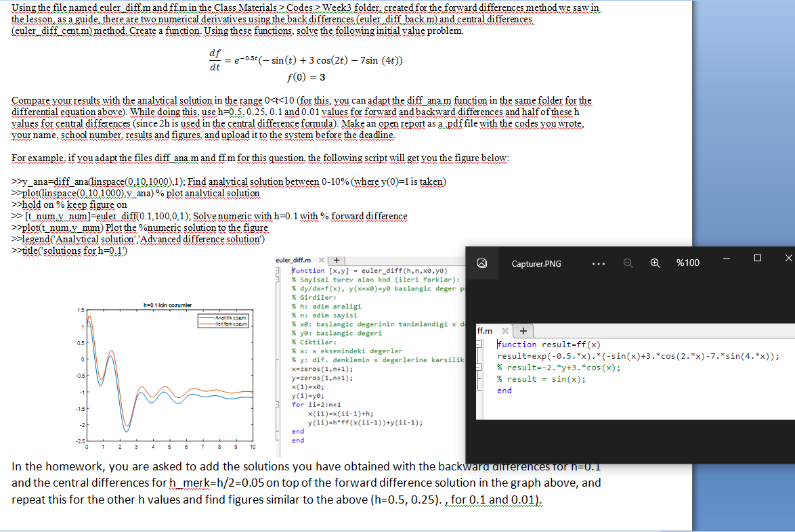This screenshot has width=795, height=532.
Task: Open the See more (...) options in image viewer
Action: click(x=599, y=263)
